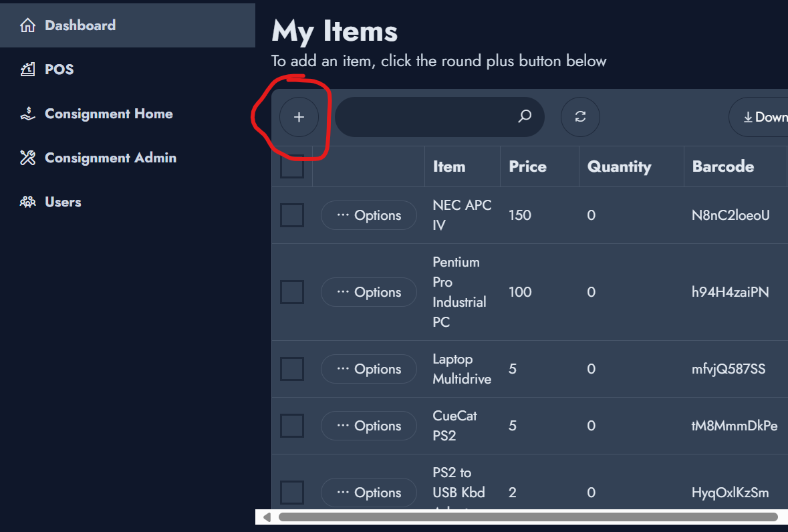The width and height of the screenshot is (788, 532).
Task: Click the Consignment Admin tools icon
Action: [x=27, y=158]
